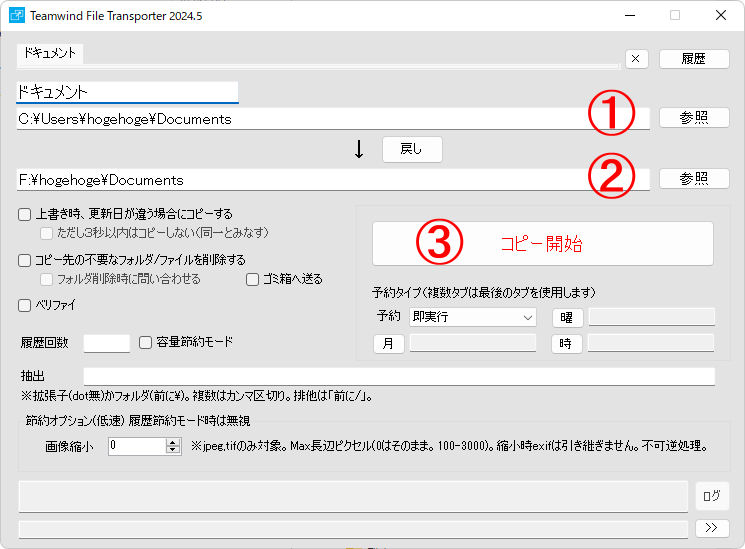Enable the ベリファイ verify checkbox
The height and width of the screenshot is (549, 745).
25,305
